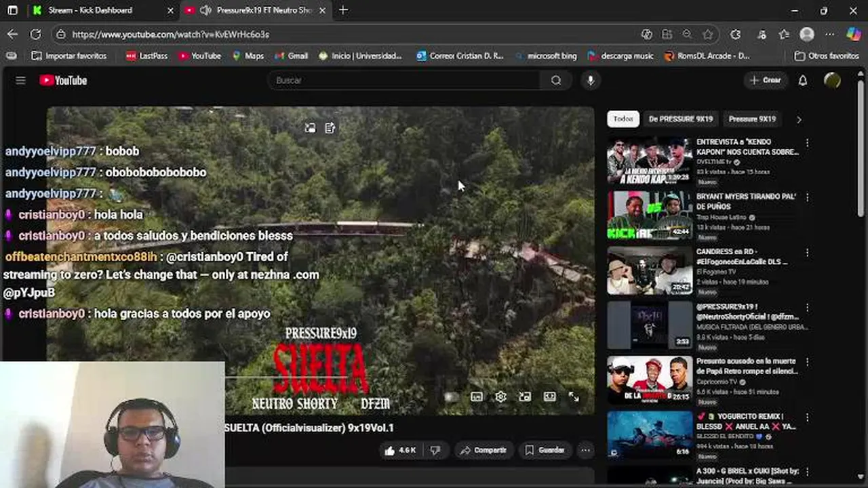
Task: Select the Todos filter chip
Action: 623,119
